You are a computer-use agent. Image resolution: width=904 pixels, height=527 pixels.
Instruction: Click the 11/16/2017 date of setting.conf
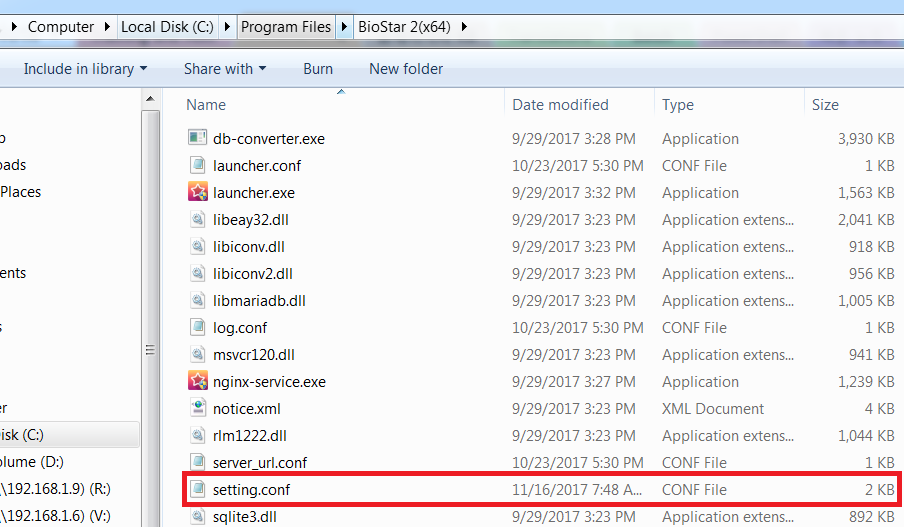[x=577, y=490]
